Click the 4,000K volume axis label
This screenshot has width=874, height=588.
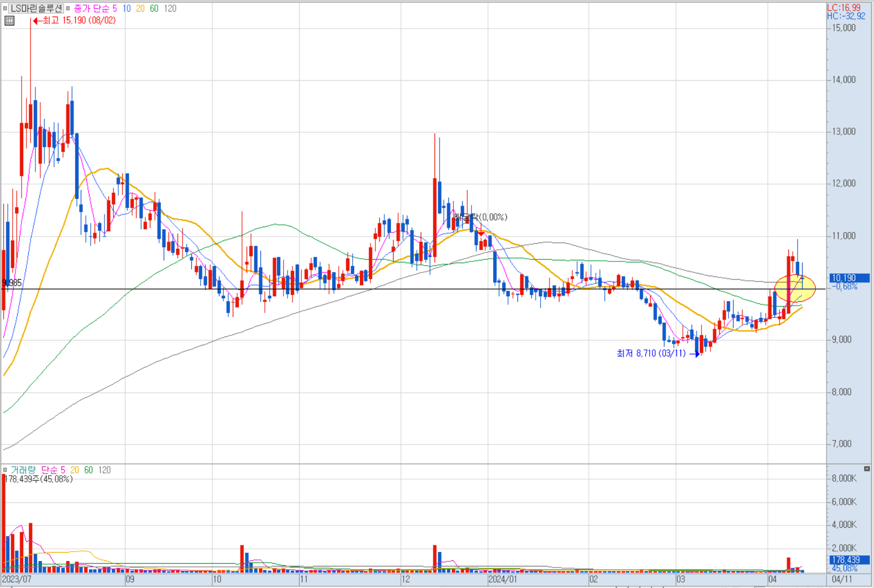click(844, 525)
